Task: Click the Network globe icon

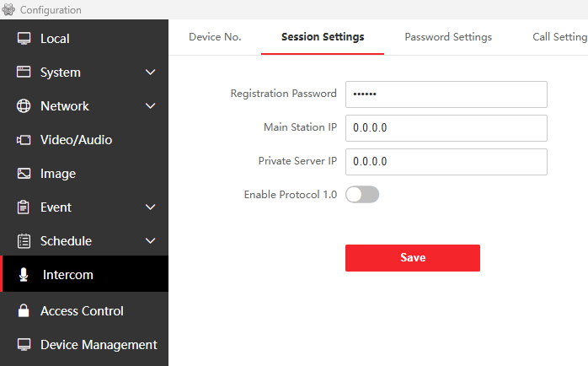Action: click(x=24, y=106)
